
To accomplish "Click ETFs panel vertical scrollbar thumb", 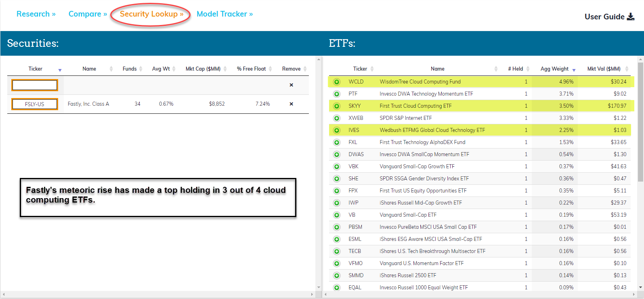I will [x=640, y=121].
